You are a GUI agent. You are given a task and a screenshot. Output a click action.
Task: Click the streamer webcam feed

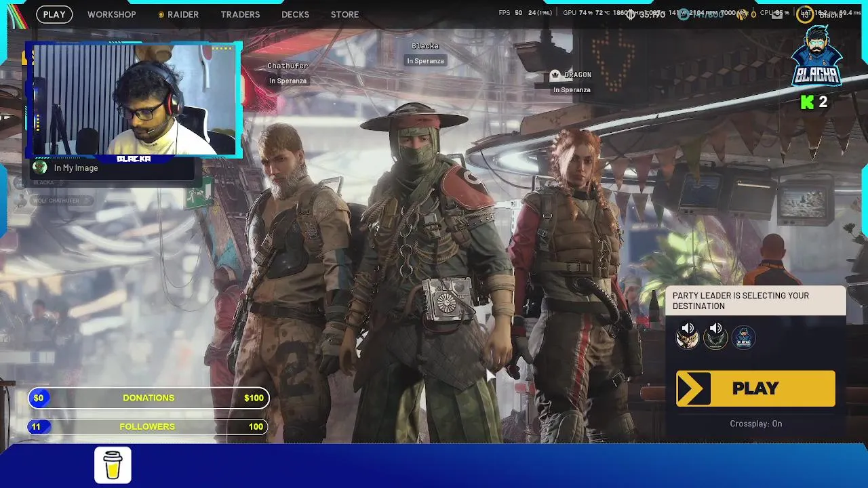[134, 100]
